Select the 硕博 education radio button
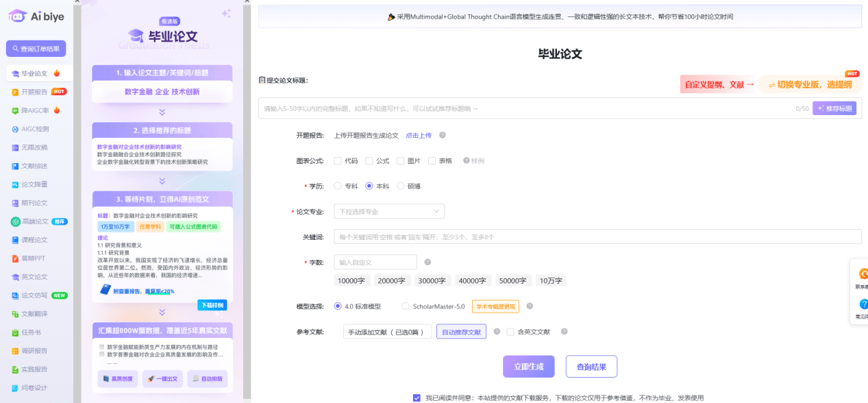Viewport: 868px width, 403px height. coord(401,186)
